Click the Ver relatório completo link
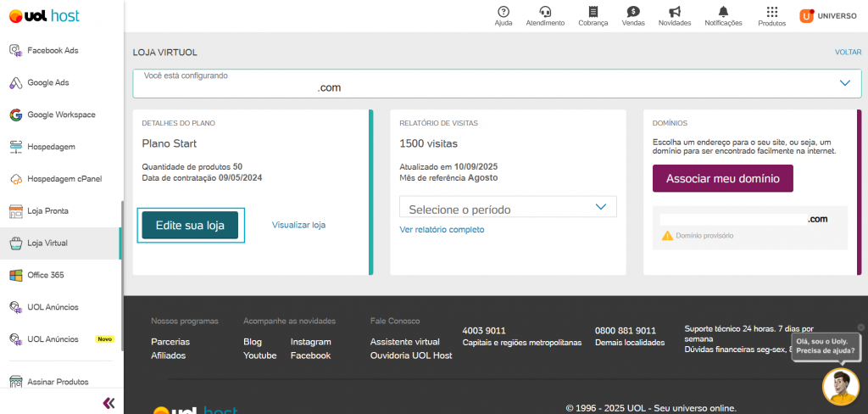 pos(442,230)
